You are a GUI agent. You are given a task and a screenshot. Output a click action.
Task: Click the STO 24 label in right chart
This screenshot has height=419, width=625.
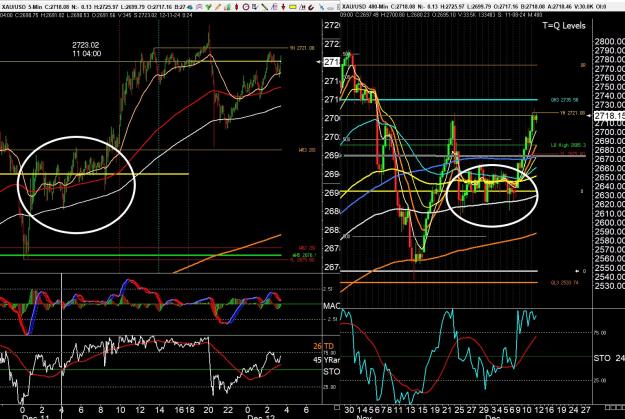[x=609, y=358]
